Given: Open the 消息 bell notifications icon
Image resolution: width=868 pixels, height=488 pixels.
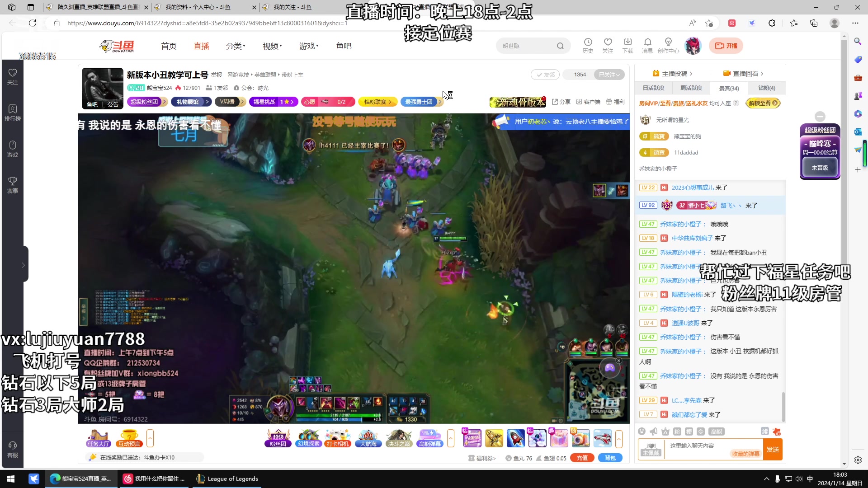Looking at the screenshot, I should [647, 46].
